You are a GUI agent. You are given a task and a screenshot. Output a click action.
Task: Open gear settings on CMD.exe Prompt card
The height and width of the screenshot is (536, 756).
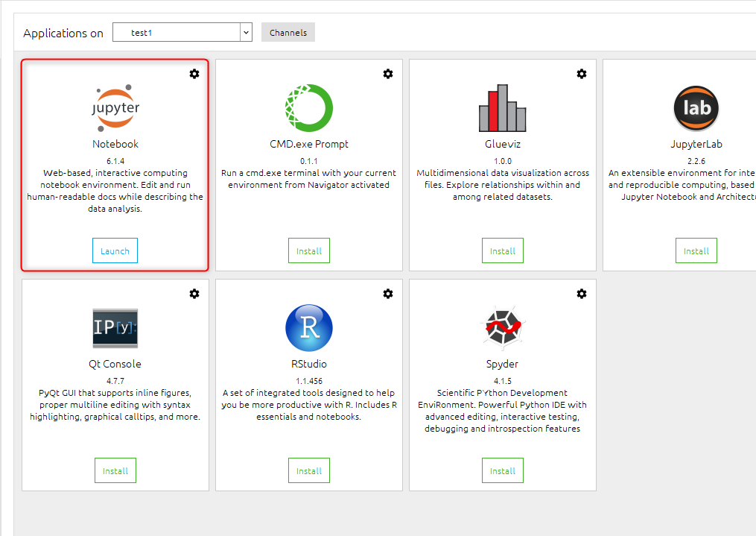click(388, 74)
